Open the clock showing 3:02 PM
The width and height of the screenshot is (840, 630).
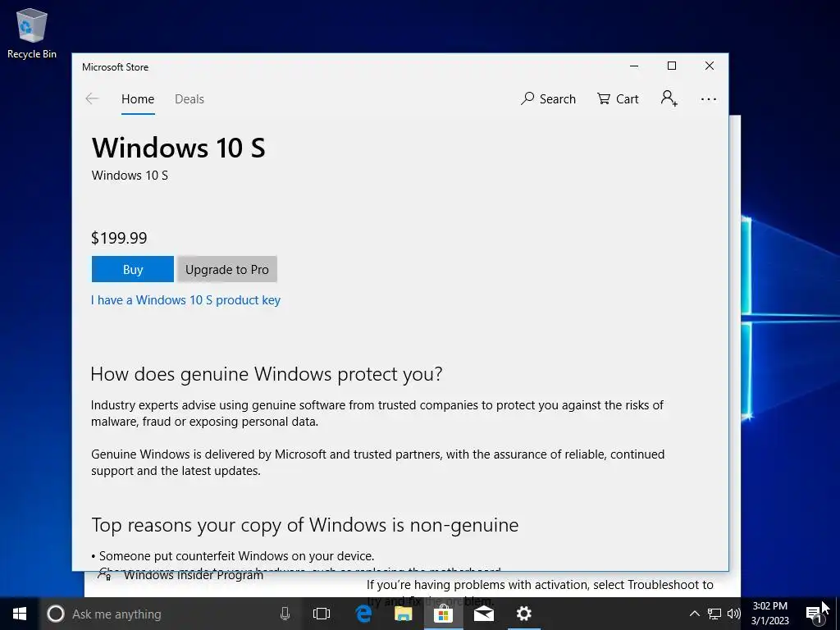coord(769,614)
